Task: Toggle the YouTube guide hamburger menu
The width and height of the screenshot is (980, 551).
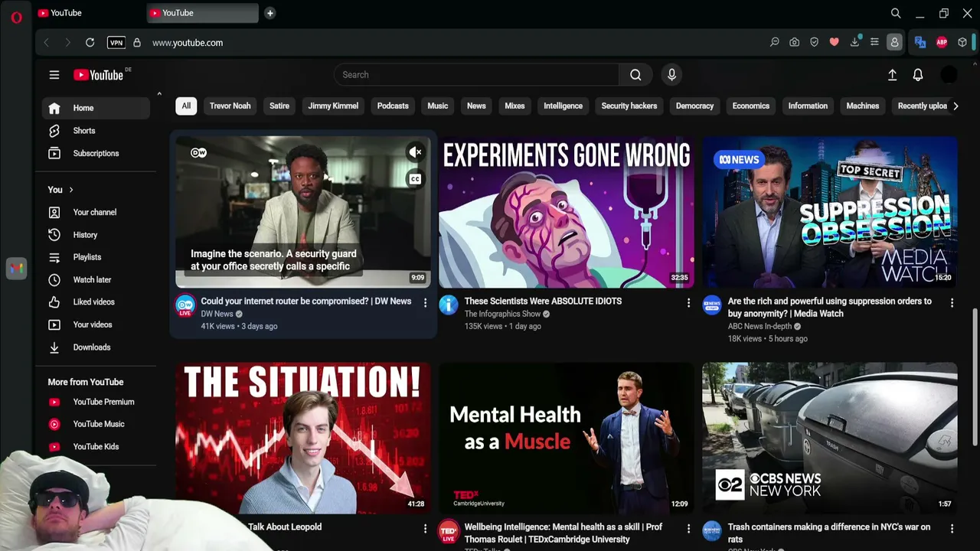Action: coord(54,75)
